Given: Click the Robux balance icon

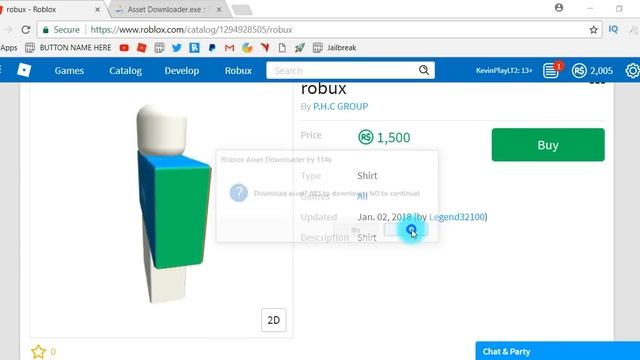Looking at the screenshot, I should (579, 71).
